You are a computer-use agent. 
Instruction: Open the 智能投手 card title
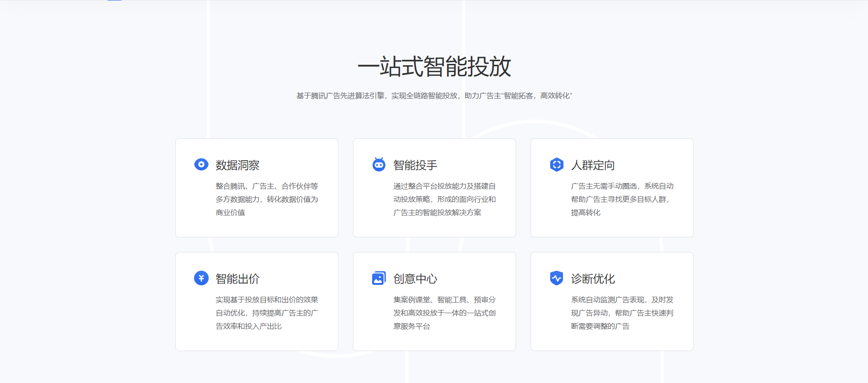(415, 165)
